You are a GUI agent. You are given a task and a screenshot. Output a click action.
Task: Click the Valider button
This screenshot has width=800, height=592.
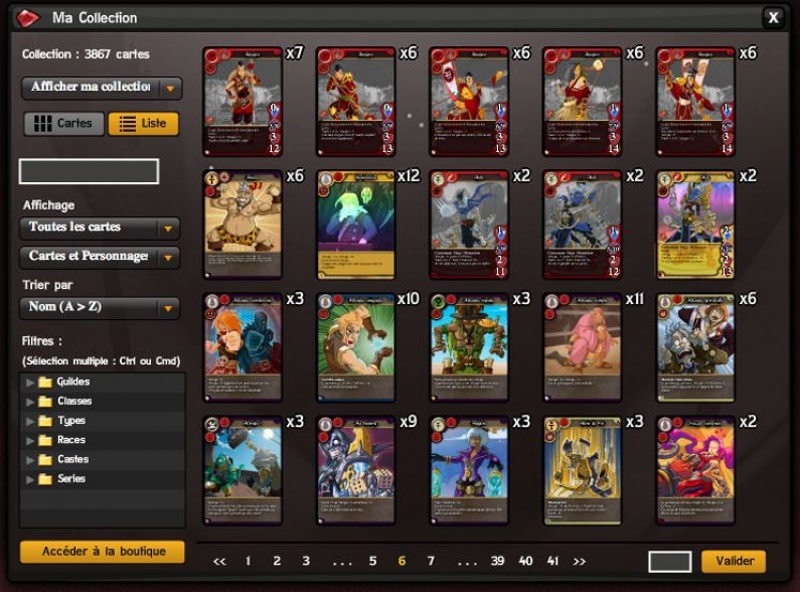click(x=734, y=561)
